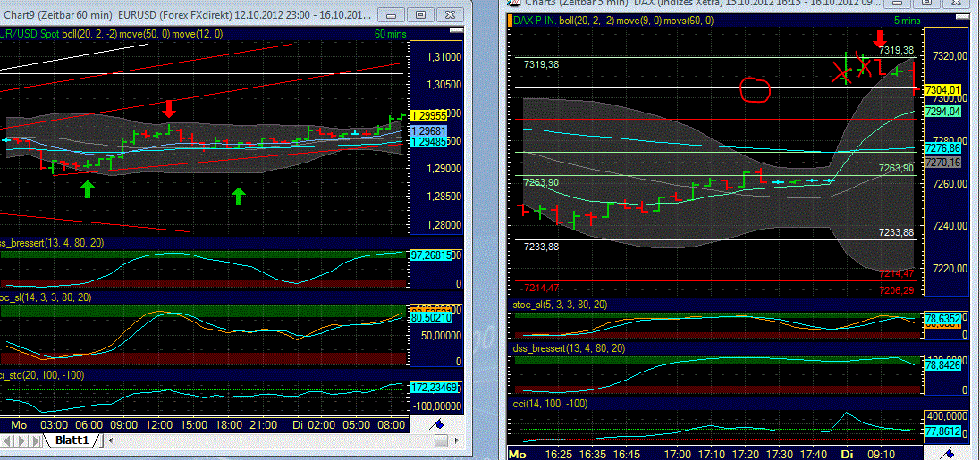The height and width of the screenshot is (460, 980).
Task: Select the sl(14, 3, 3, 80, 20) label
Action: 46,297
